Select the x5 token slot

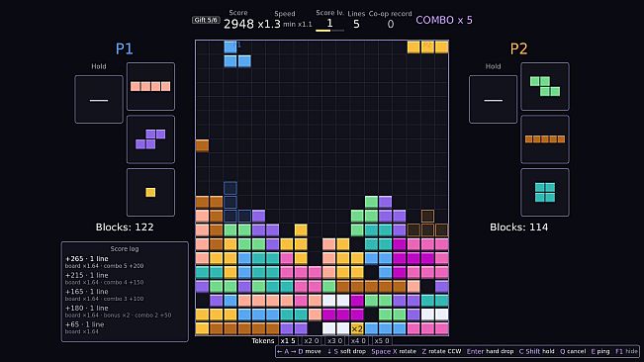[382, 340]
